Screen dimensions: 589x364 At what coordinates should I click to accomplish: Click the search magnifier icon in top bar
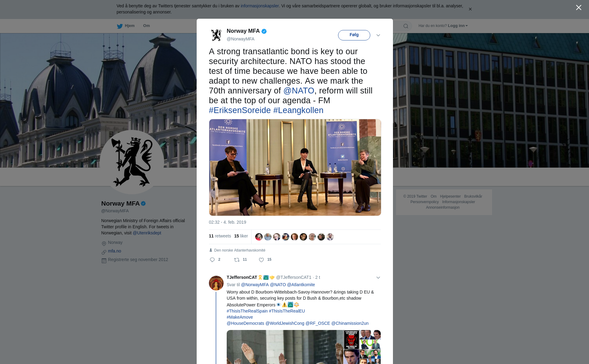[x=406, y=26]
